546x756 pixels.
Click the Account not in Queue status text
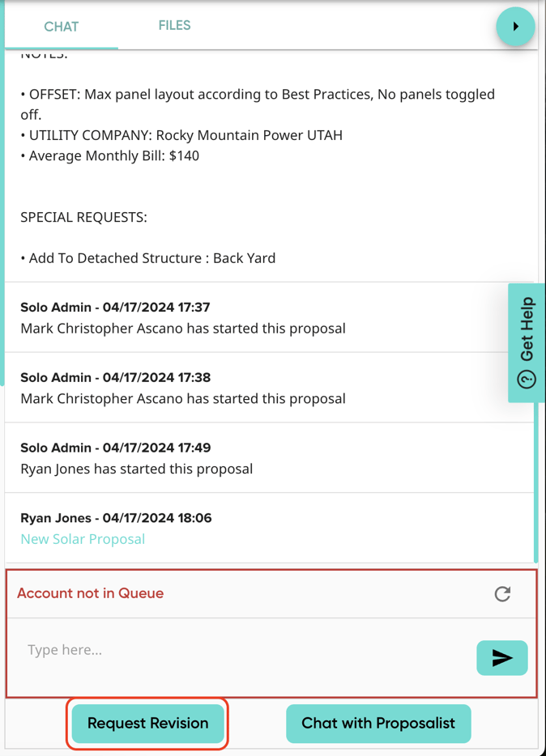(90, 593)
